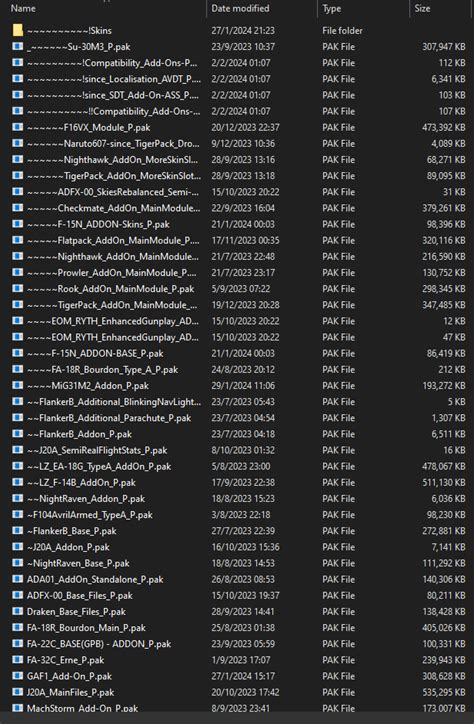Select file FA-18R_Bourdon_Main_P.pak
474x724 pixels.
[x=86, y=627]
